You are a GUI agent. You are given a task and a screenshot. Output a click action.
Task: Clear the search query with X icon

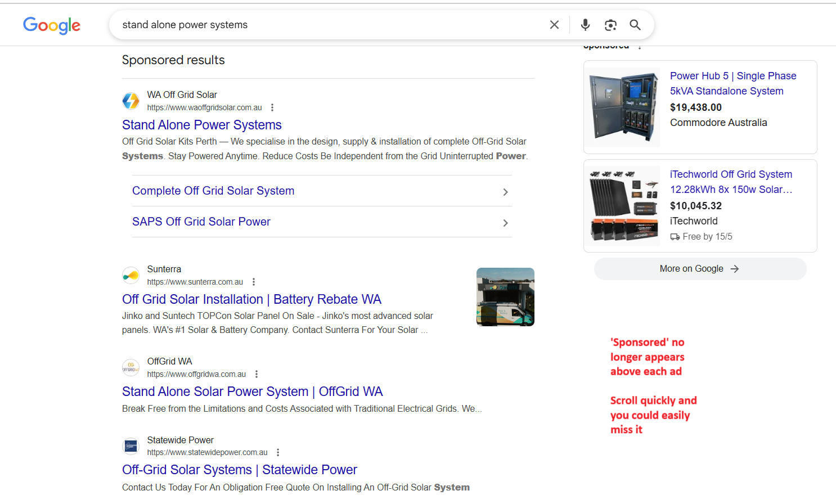(554, 25)
